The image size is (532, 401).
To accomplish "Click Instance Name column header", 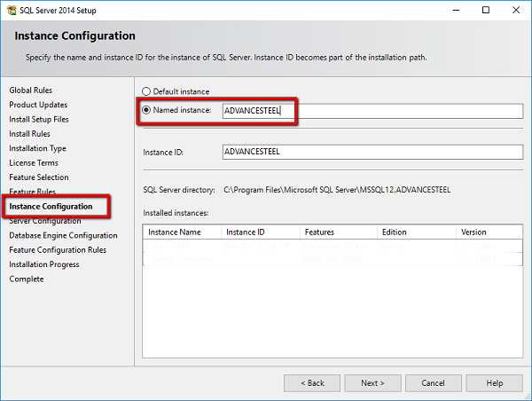I will 182,232.
